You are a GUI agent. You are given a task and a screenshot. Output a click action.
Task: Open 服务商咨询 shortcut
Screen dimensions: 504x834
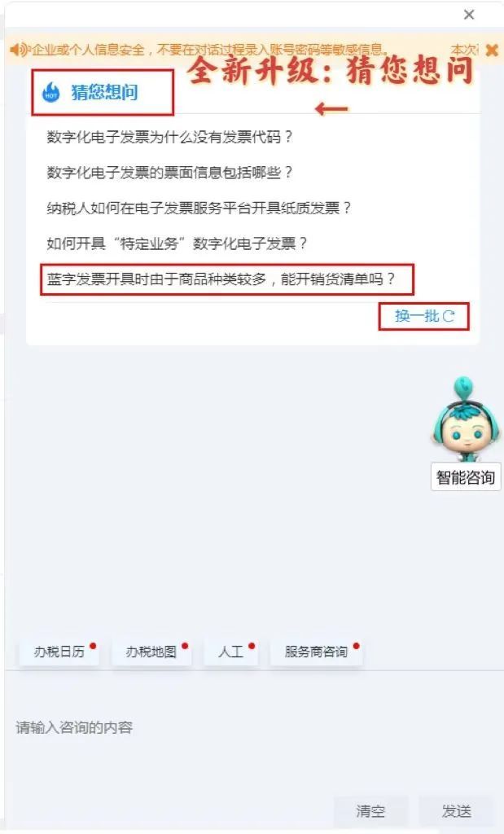pyautogui.click(x=317, y=652)
